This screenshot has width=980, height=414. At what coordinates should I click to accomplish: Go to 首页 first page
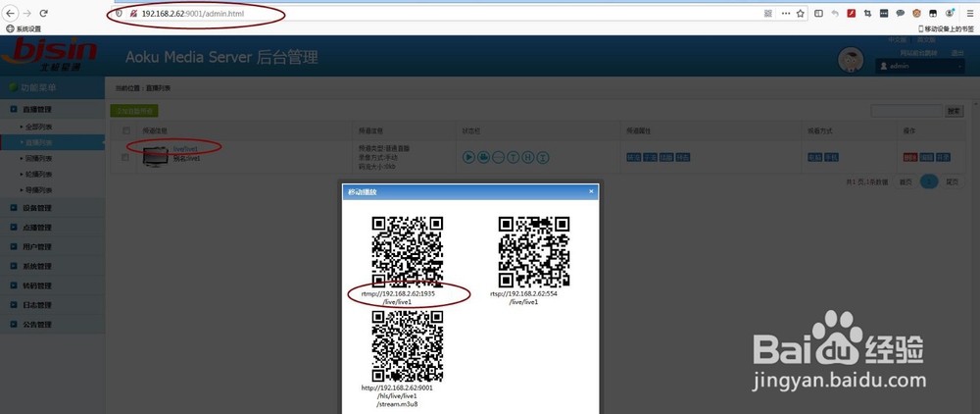tap(905, 182)
